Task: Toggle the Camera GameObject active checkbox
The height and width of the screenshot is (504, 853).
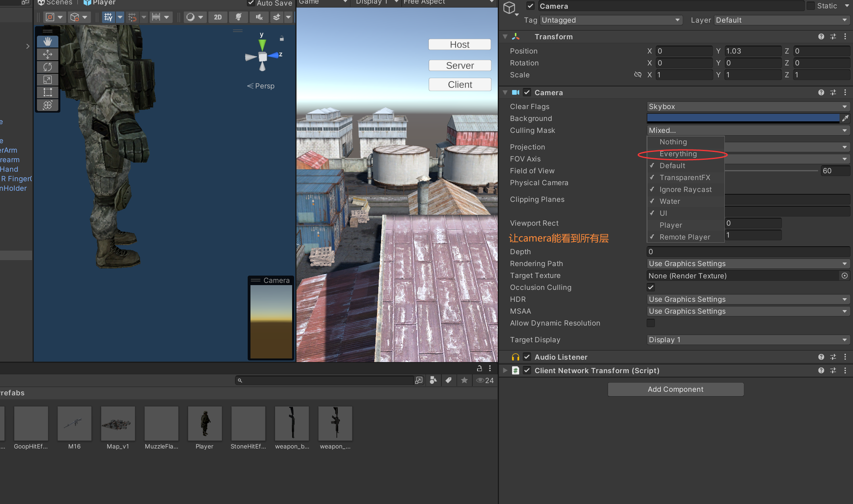Action: [x=530, y=6]
